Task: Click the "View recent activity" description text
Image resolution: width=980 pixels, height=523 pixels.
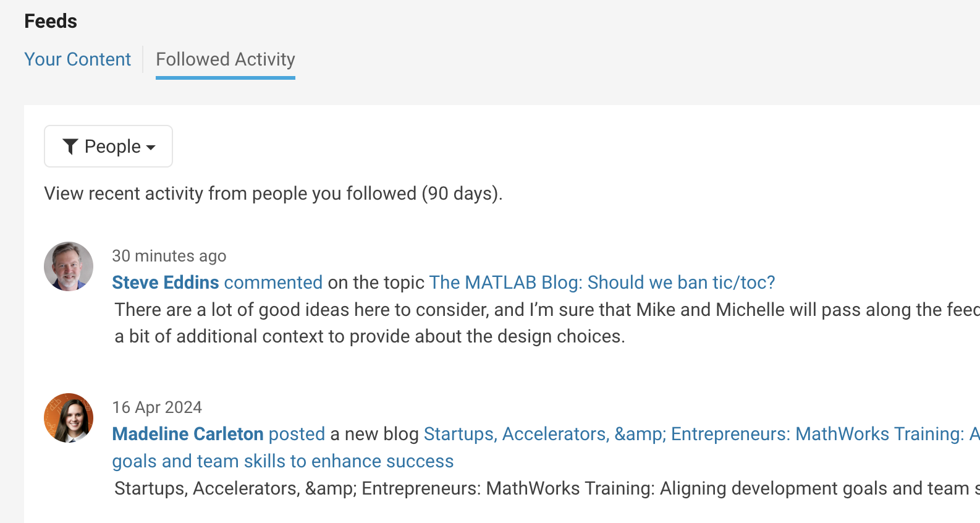Action: coord(273,193)
